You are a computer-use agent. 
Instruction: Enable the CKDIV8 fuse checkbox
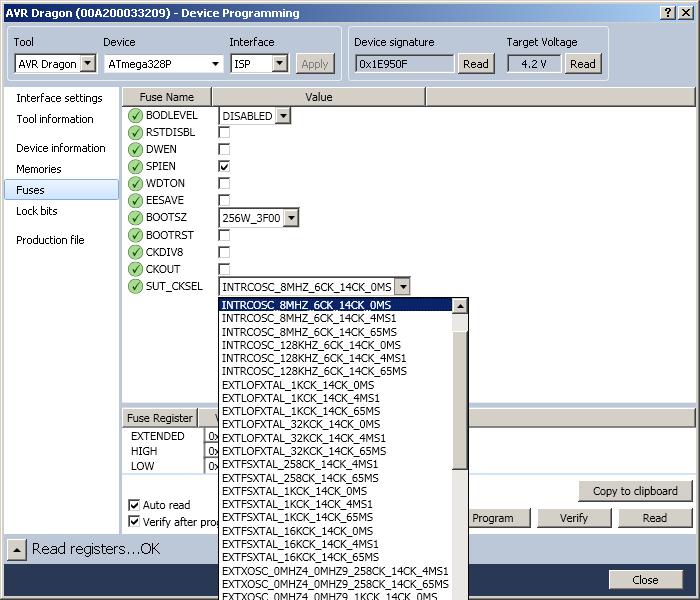224,252
